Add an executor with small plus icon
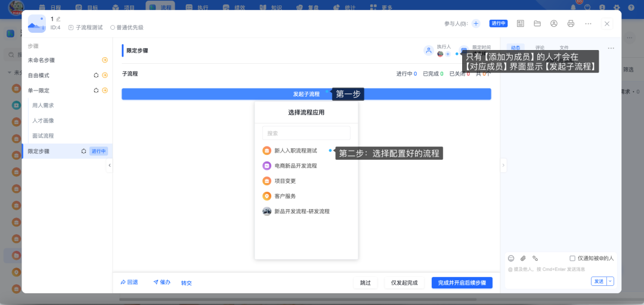 click(x=448, y=54)
